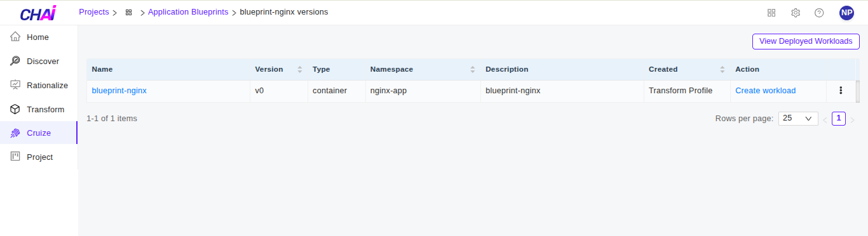Viewport: 868px width, 236px height.
Task: Click the CHAI logo
Action: pyautogui.click(x=38, y=13)
